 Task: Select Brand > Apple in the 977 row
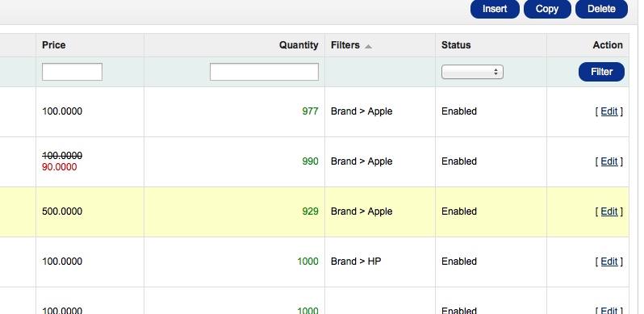(x=362, y=111)
